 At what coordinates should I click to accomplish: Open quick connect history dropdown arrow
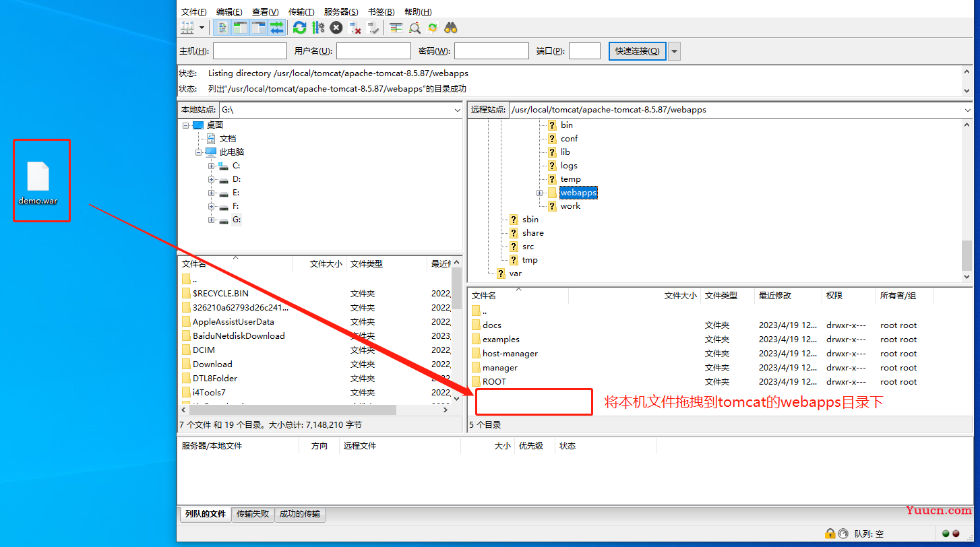674,51
